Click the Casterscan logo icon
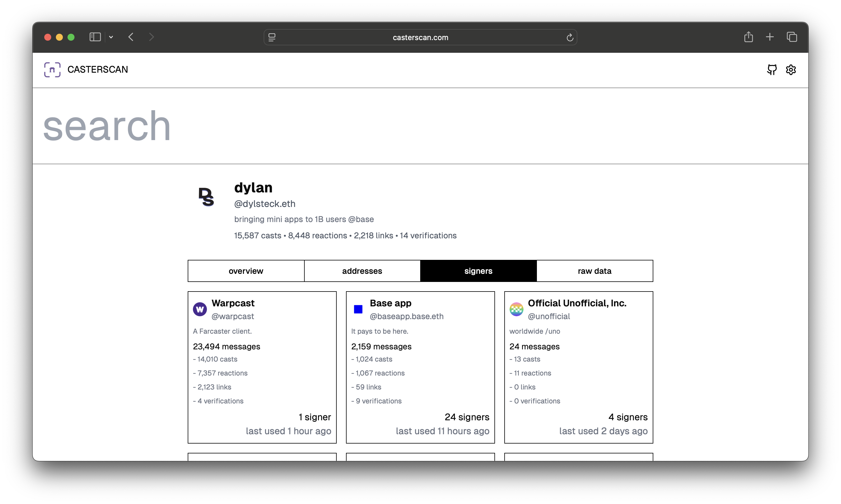Screen dimensions: 841x504 [52, 70]
